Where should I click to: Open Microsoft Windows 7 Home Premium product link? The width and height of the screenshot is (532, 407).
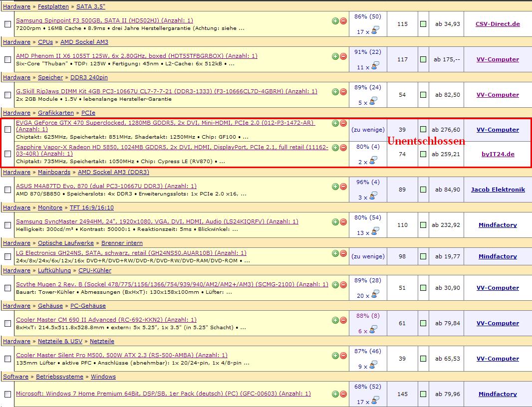tap(163, 394)
